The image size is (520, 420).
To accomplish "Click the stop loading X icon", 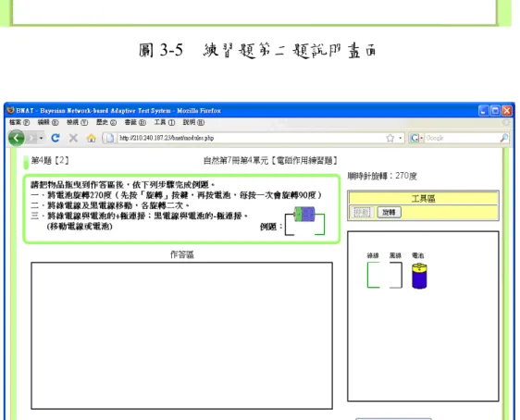I will point(73,138).
